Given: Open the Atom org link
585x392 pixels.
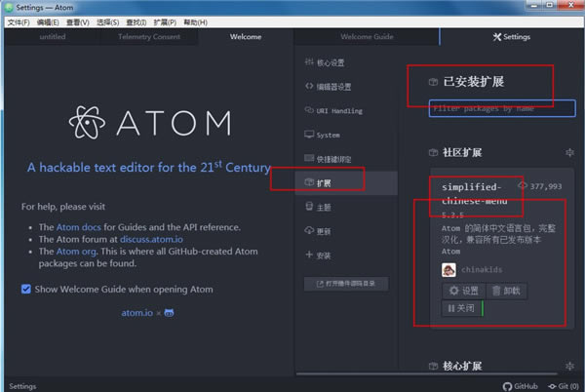Looking at the screenshot, I should [x=76, y=252].
